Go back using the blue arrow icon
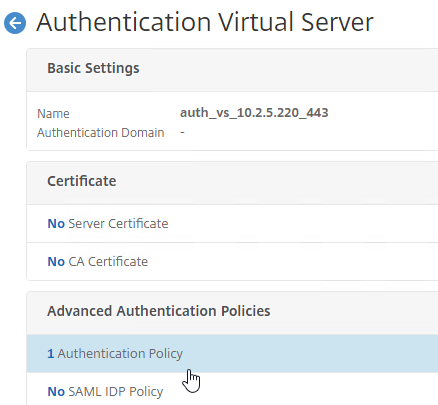438x405 pixels. [15, 23]
